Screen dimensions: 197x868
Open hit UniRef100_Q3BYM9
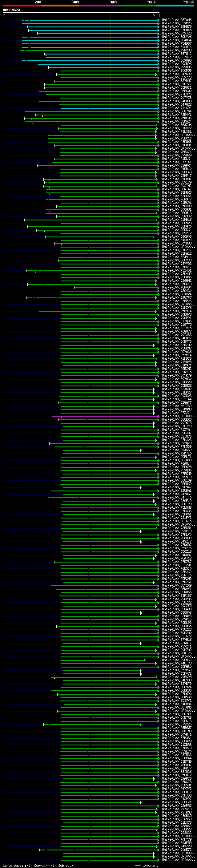(x=177, y=761)
